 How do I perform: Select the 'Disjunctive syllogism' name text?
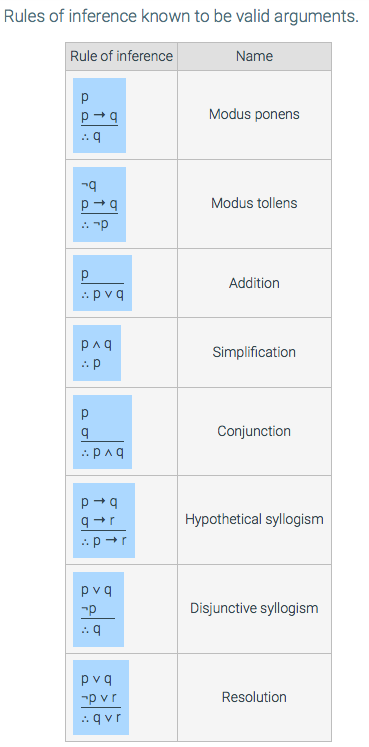point(254,608)
